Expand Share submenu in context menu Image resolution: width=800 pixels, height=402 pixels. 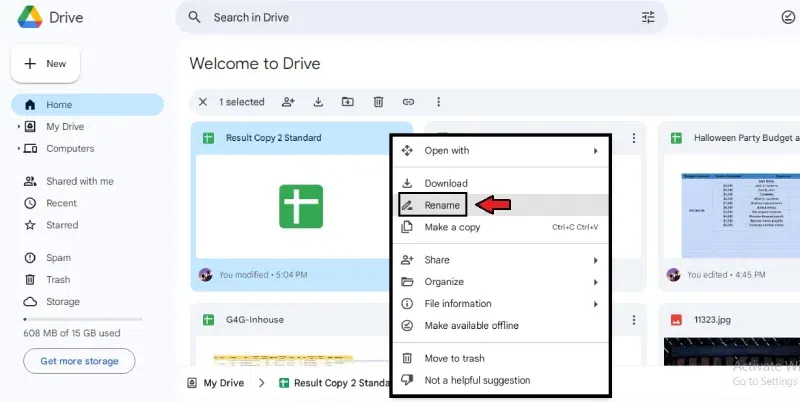501,260
